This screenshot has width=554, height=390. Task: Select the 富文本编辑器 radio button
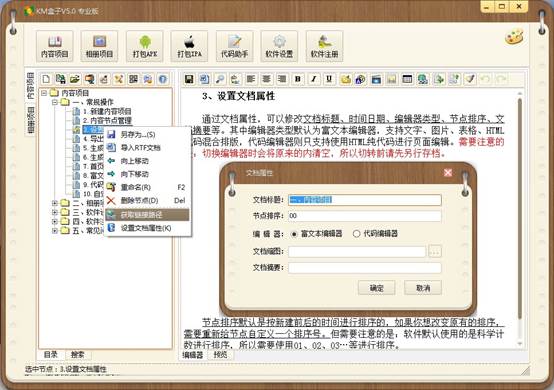[294, 234]
